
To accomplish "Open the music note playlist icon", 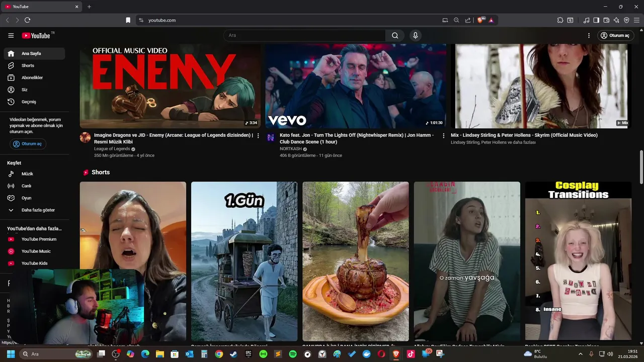I will click(x=586, y=20).
